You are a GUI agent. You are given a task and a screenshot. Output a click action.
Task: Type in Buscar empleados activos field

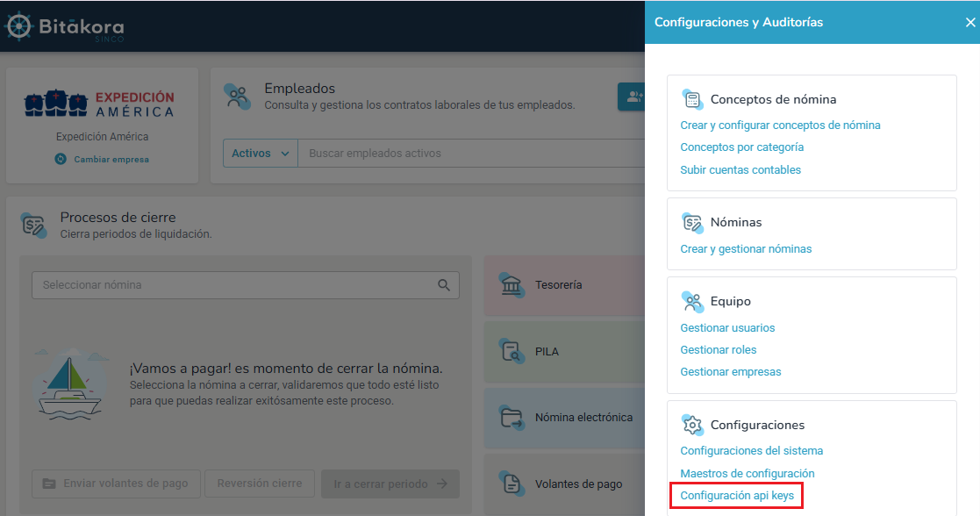click(474, 154)
